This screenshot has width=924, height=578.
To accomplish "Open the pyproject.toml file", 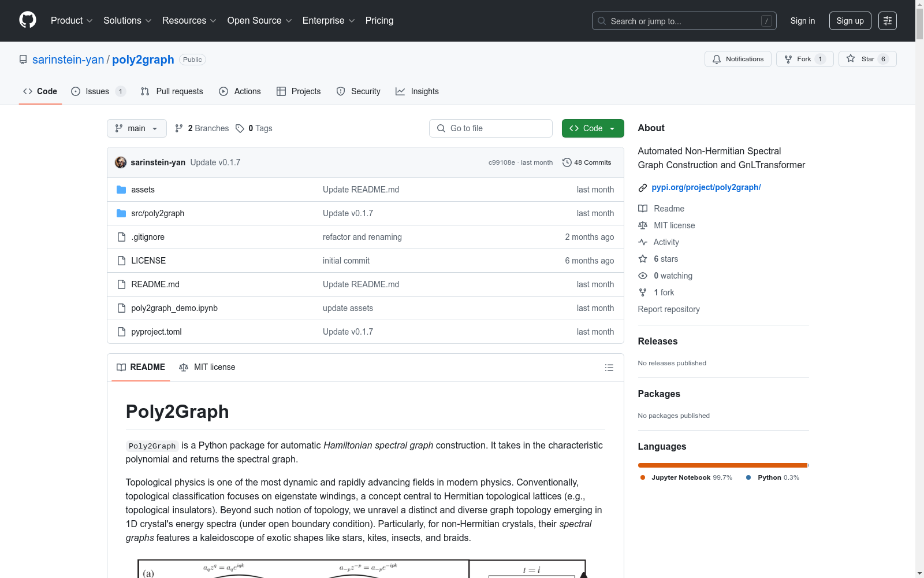I will coord(157,332).
